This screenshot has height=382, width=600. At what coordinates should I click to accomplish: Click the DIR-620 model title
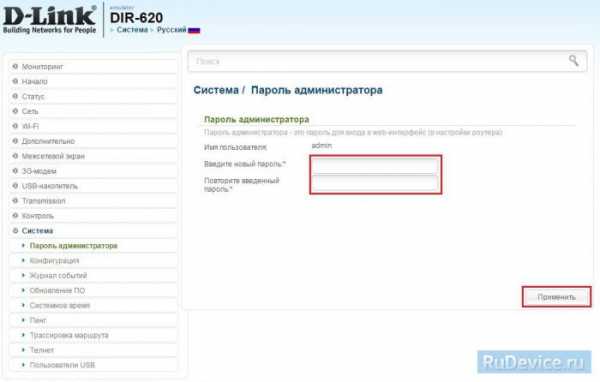tap(136, 18)
